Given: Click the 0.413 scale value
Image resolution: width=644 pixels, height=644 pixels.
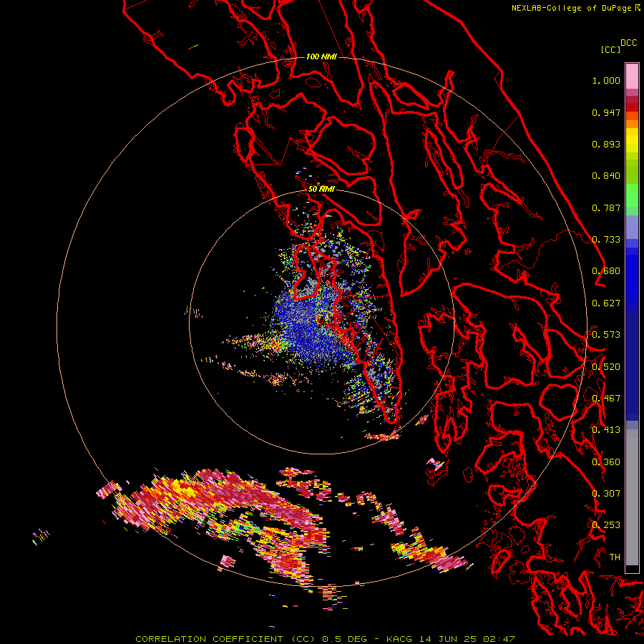Looking at the screenshot, I should pos(606,430).
